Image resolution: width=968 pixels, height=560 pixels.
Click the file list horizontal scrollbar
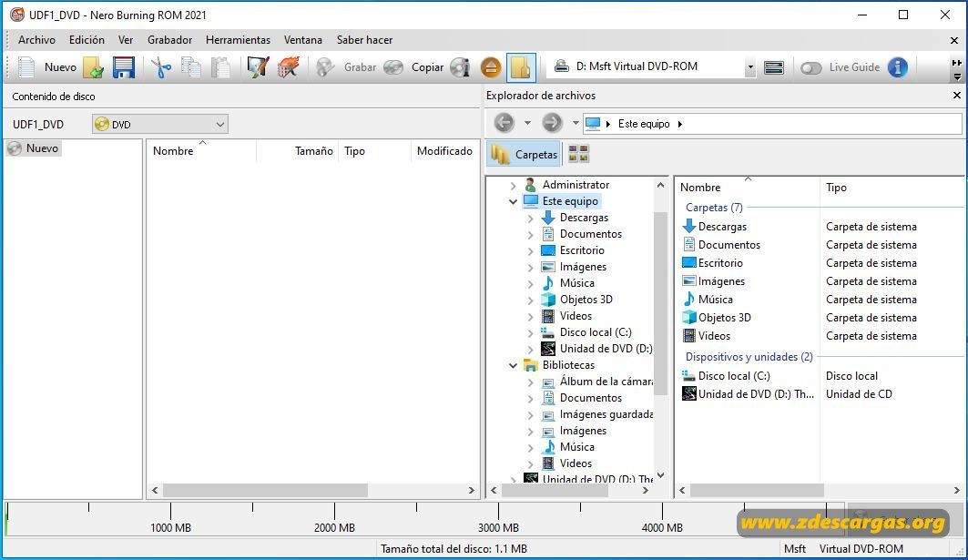(757, 490)
